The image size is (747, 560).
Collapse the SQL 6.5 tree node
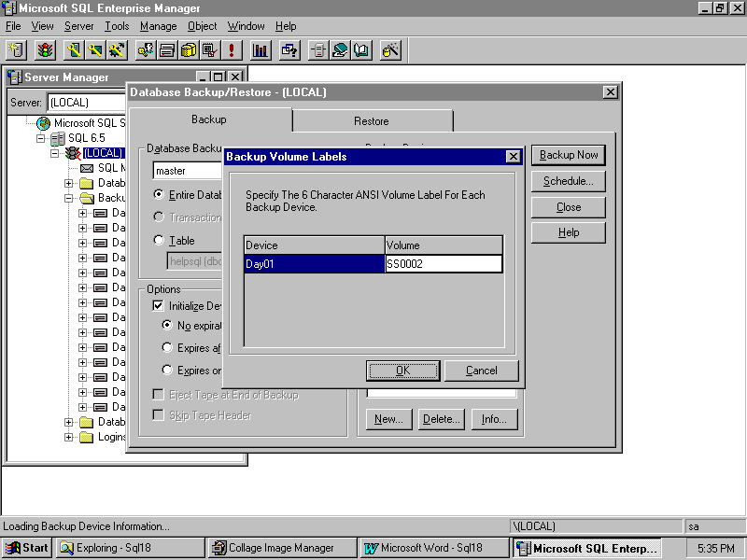coord(40,138)
